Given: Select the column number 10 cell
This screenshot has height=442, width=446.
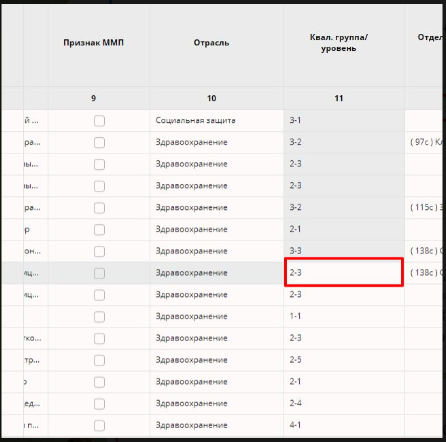Looking at the screenshot, I should click(x=216, y=98).
